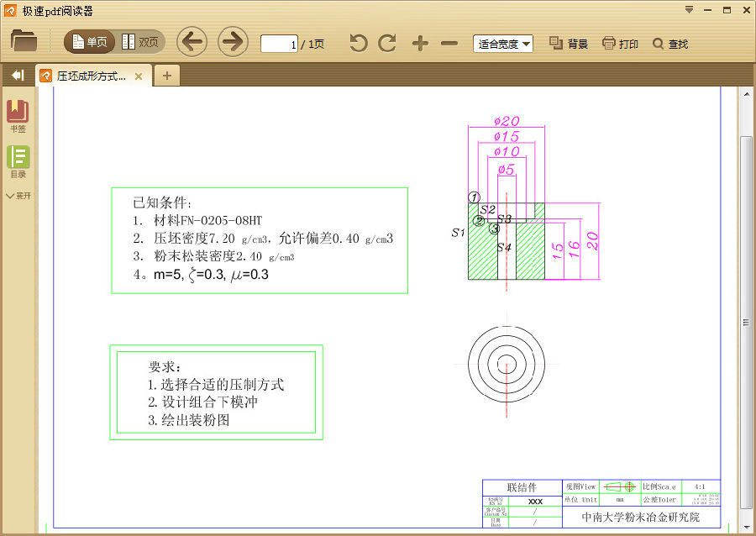This screenshot has height=536, width=756.
Task: Zoom out with the minus icon
Action: pos(449,44)
